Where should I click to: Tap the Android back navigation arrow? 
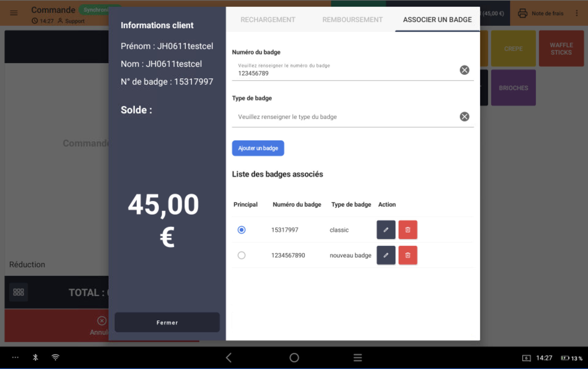229,357
